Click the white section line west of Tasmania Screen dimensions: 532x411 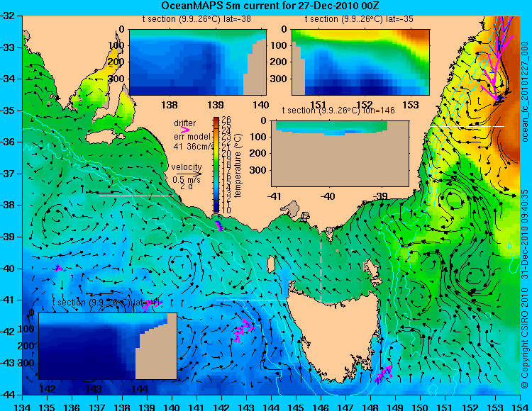[x=253, y=300]
